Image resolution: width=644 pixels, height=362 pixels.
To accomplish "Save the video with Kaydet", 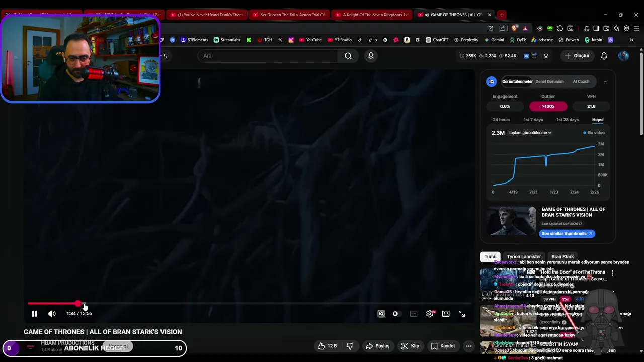I will (443, 346).
